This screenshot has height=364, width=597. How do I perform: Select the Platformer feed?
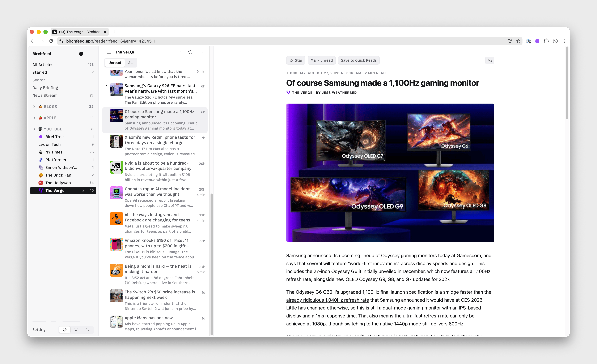click(63, 160)
